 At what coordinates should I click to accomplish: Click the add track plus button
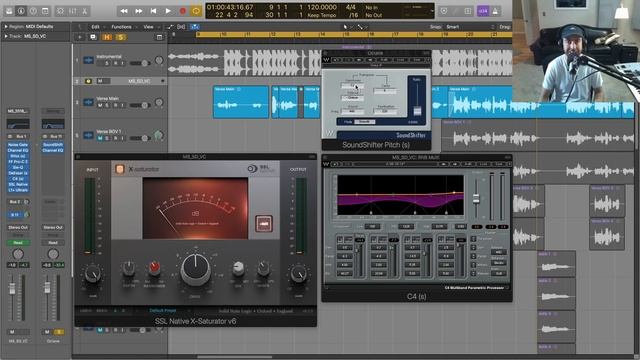tap(80, 37)
